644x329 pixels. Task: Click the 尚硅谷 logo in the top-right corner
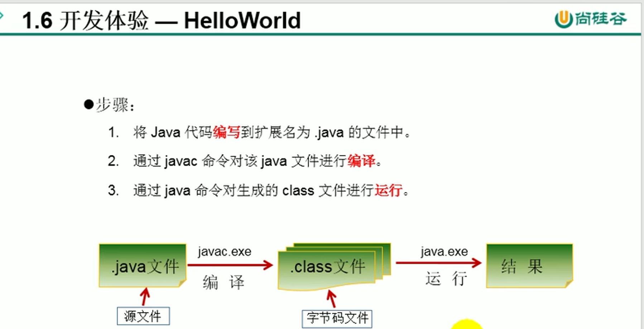591,19
